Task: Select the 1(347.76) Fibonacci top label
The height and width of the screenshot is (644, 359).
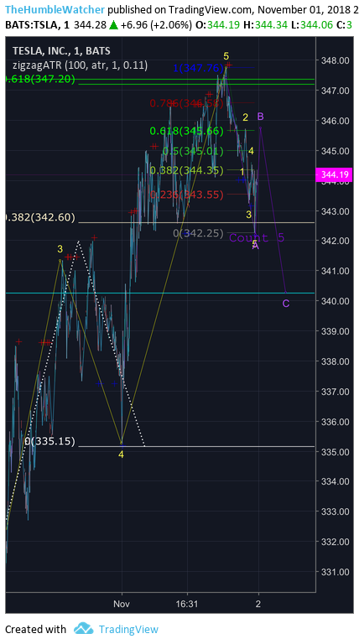Action: (199, 68)
